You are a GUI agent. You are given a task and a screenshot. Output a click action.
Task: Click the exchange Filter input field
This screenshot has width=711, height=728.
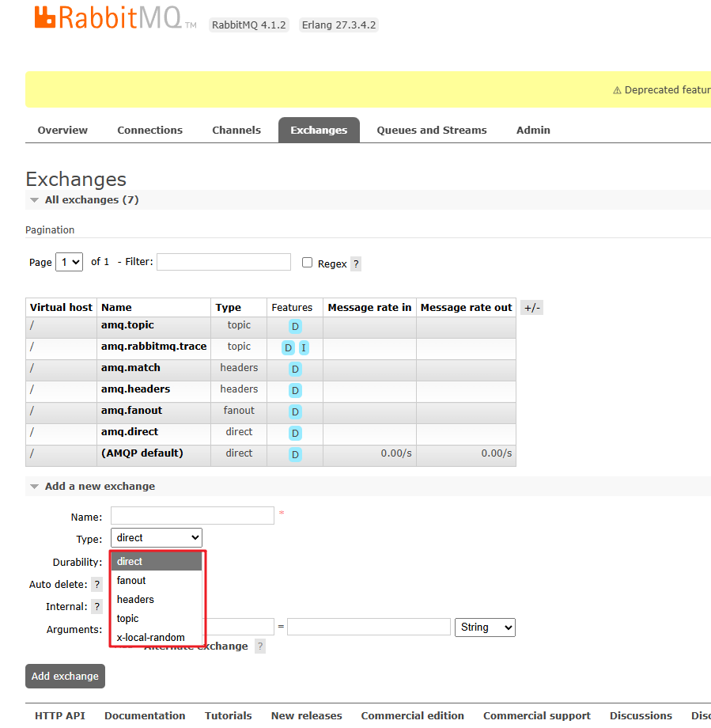coord(224,262)
